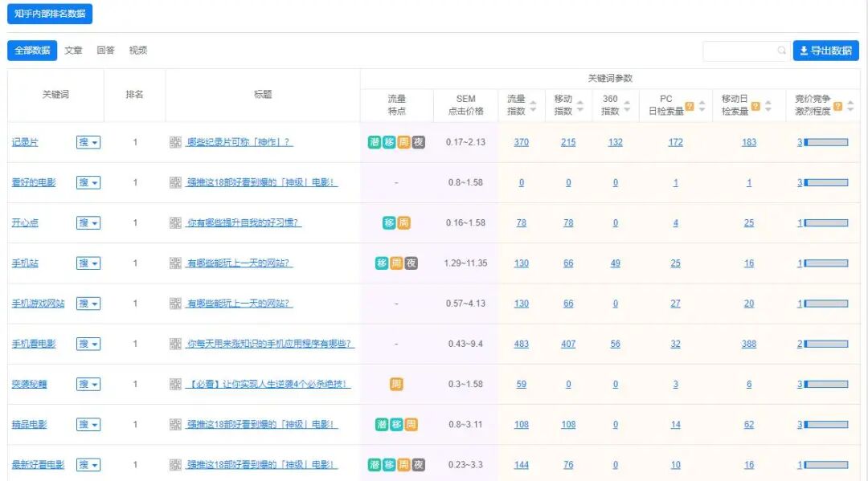Click help icon beside PC日检索量 header

pos(690,106)
